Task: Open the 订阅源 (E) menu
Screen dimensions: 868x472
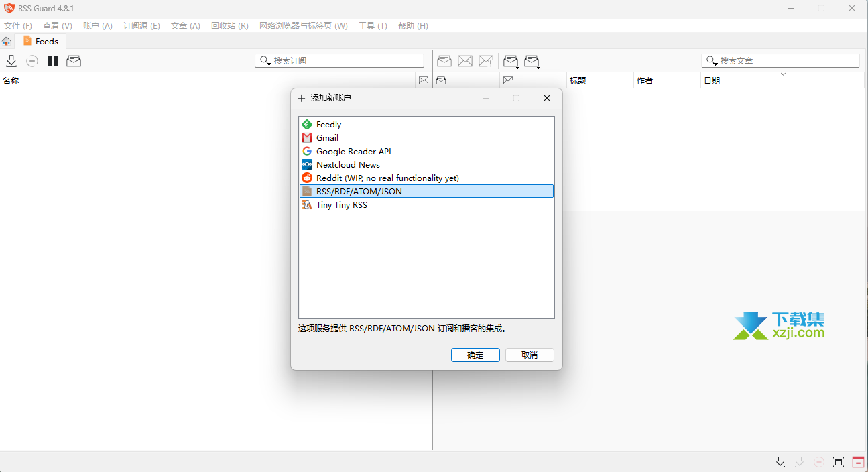Action: point(141,26)
